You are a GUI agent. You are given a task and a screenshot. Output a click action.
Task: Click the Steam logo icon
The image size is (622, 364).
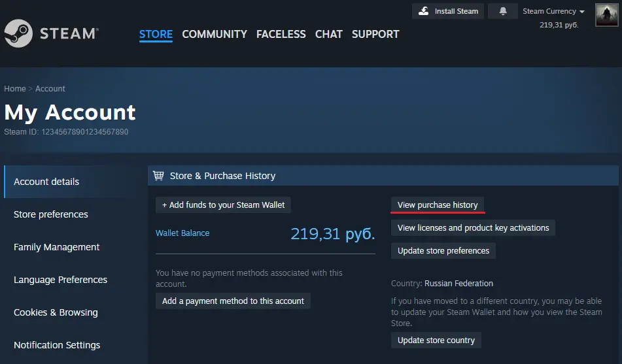coord(18,33)
